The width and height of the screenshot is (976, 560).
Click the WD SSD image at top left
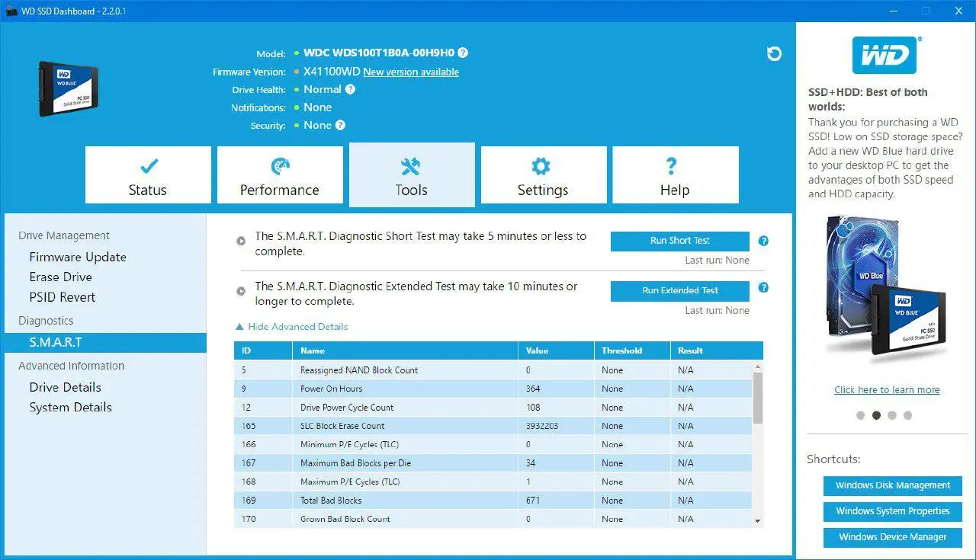tap(69, 88)
